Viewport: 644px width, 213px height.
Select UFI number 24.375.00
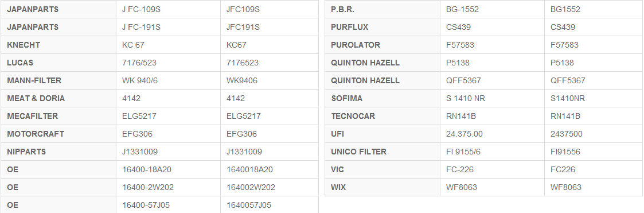(x=464, y=134)
